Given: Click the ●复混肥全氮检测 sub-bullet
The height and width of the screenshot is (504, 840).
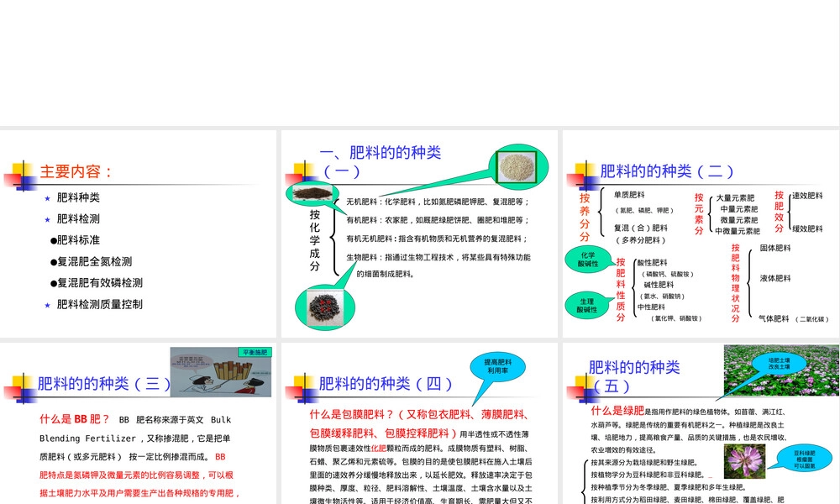Looking at the screenshot, I should click(91, 262).
